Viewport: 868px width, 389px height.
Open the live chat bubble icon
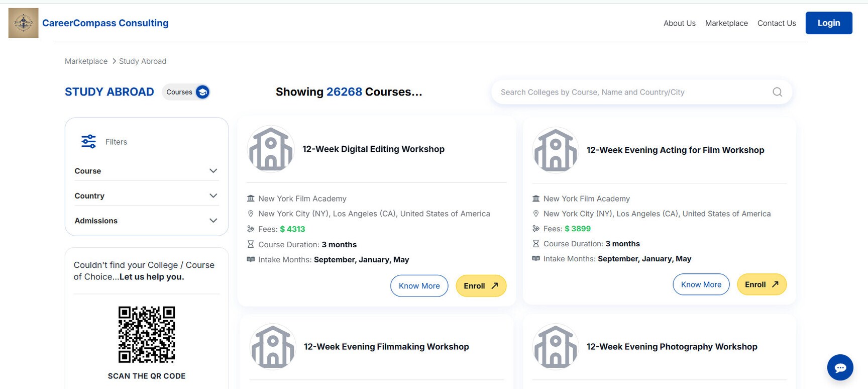(840, 367)
